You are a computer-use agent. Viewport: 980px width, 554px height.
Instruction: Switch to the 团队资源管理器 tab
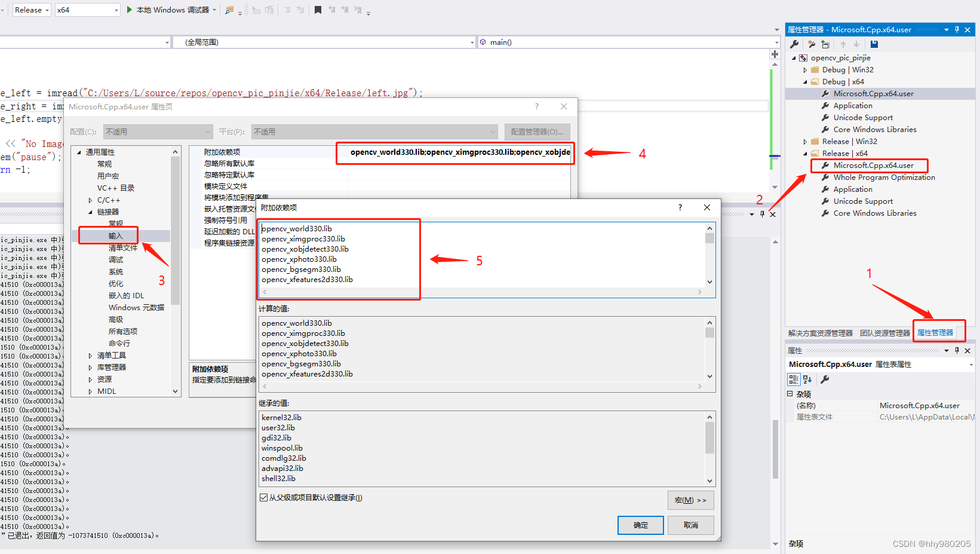tap(884, 333)
